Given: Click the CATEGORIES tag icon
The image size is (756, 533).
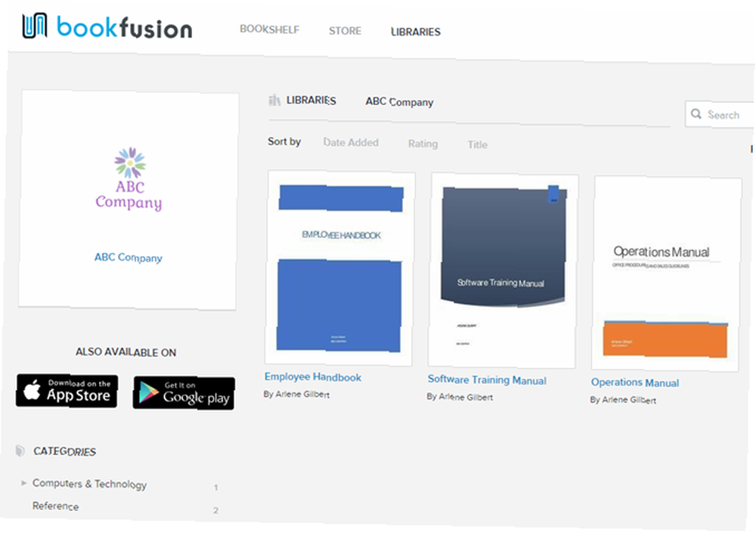Looking at the screenshot, I should (x=20, y=451).
